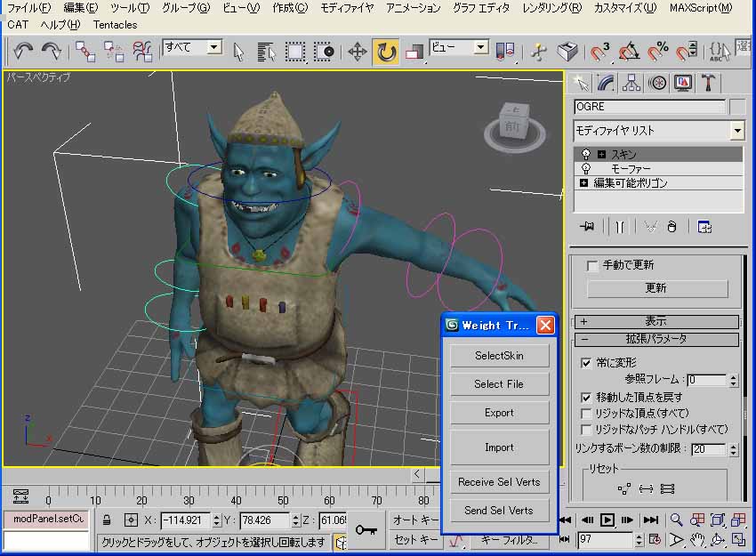Screen dimensions: 756x556
Task: Open すべて selection filter dropdown
Action: [214, 47]
